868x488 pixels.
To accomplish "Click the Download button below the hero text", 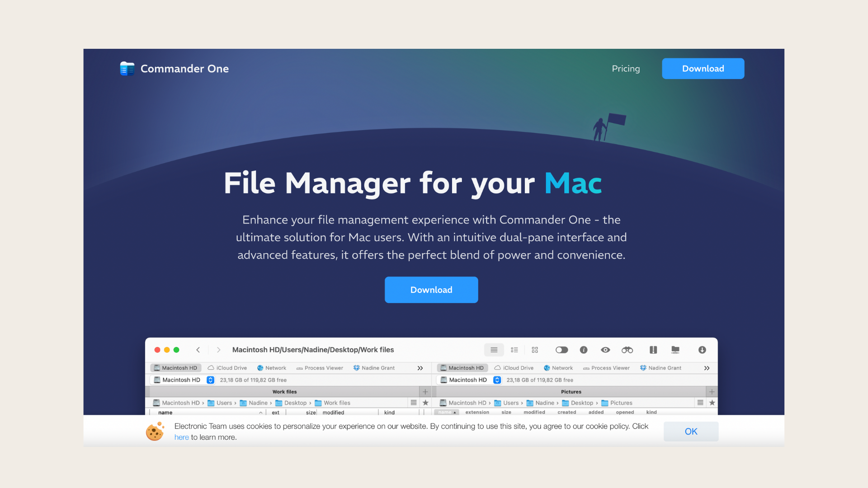I will coord(431,290).
